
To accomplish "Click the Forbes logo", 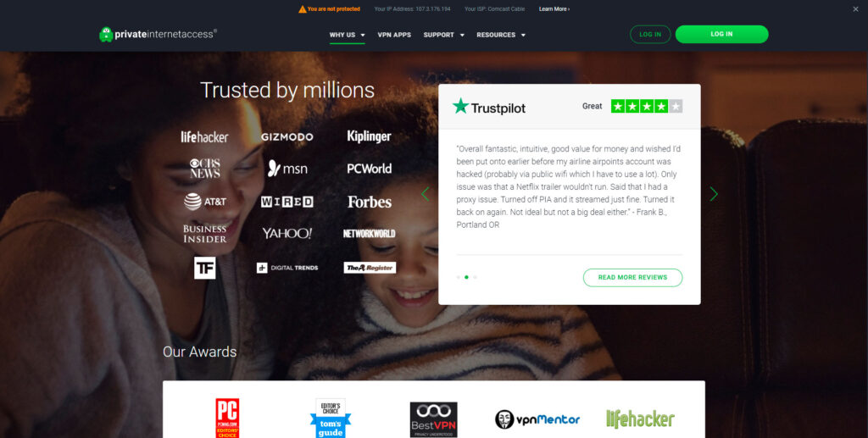I will click(370, 202).
